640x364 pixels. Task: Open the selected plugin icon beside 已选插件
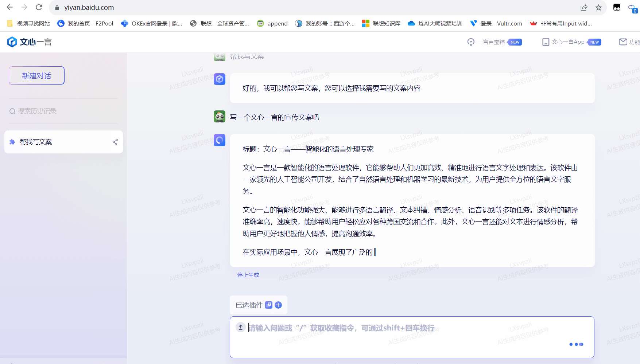tap(269, 305)
